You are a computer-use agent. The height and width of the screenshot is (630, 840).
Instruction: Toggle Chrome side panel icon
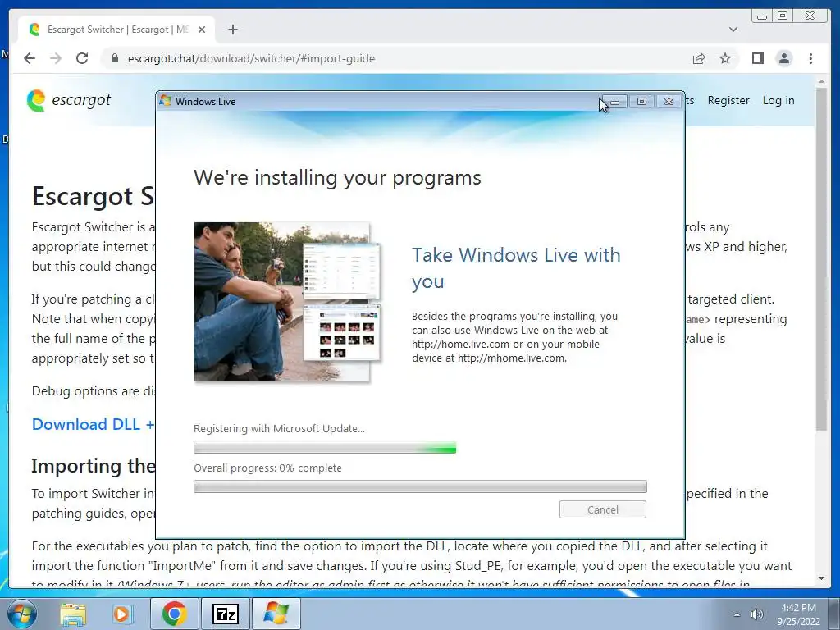click(757, 58)
